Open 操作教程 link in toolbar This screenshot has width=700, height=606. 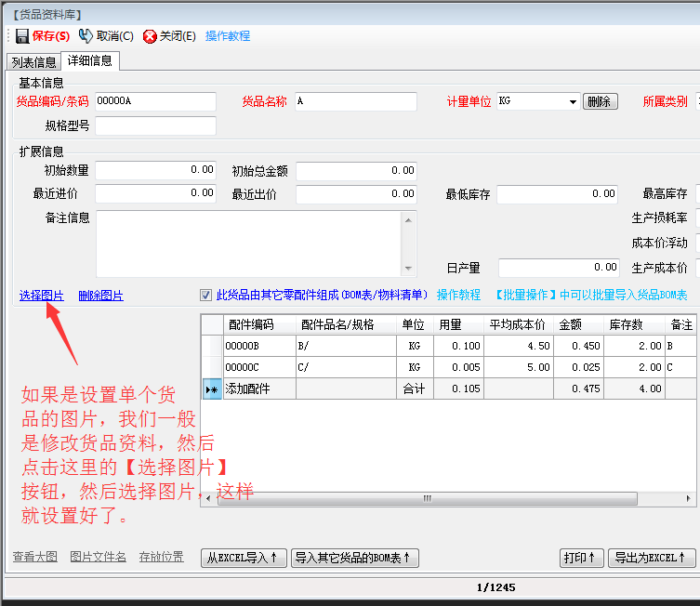pos(228,36)
